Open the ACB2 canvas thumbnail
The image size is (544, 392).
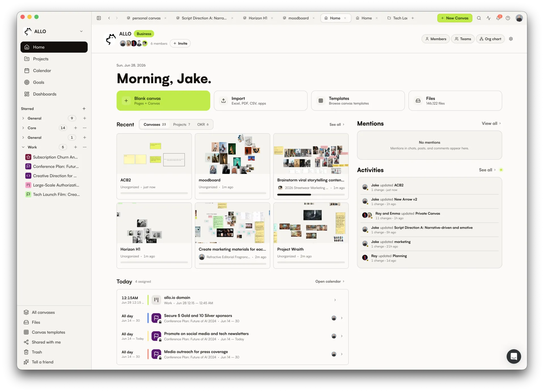154,154
